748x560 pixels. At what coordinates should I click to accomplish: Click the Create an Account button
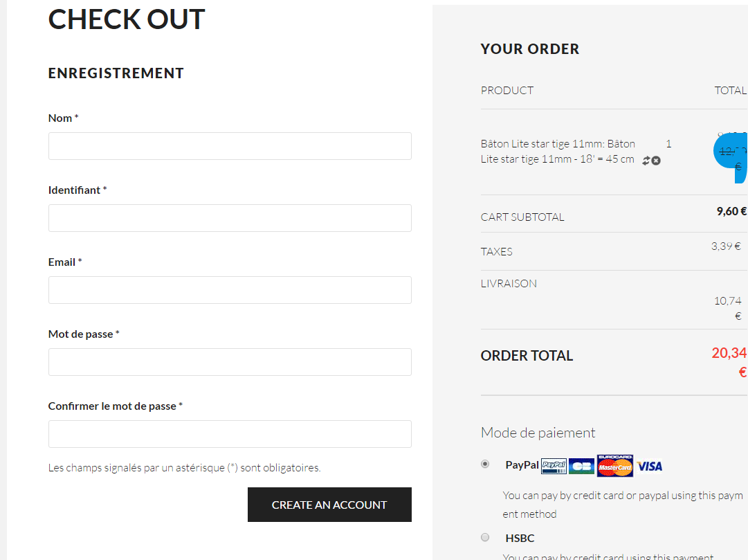point(329,505)
